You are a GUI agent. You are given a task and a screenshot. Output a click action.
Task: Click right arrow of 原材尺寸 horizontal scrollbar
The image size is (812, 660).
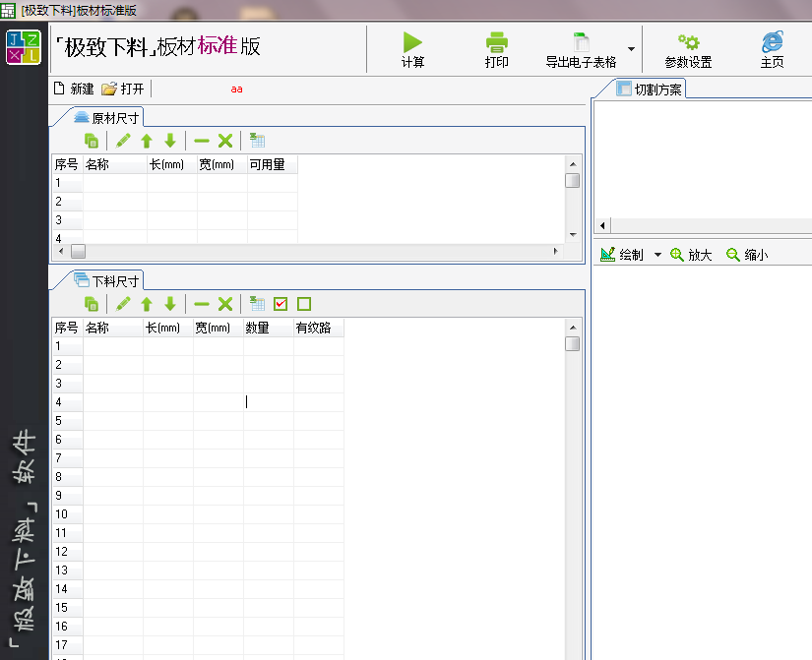click(556, 252)
